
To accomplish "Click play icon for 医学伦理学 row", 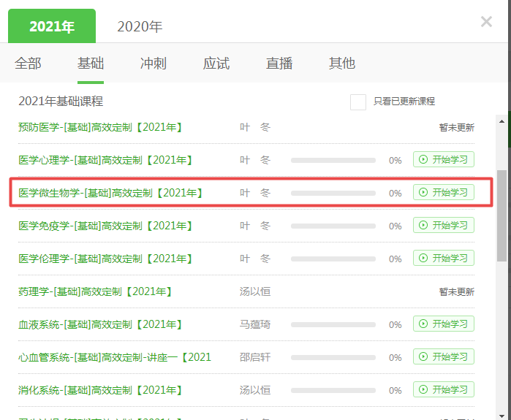I will pyautogui.click(x=423, y=259).
